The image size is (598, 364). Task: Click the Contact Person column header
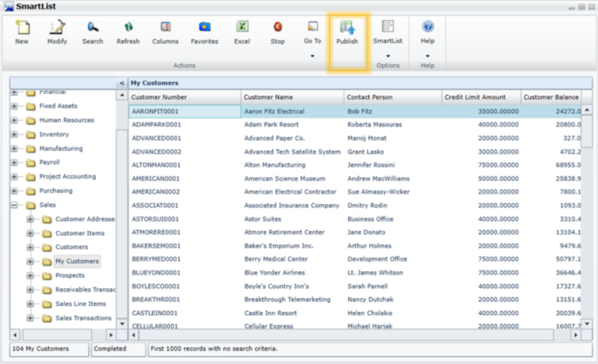click(x=393, y=97)
